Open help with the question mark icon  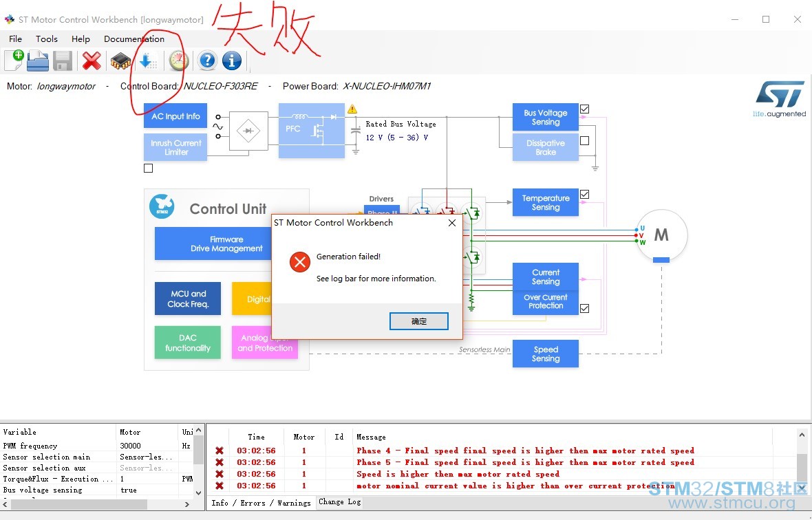(x=207, y=61)
